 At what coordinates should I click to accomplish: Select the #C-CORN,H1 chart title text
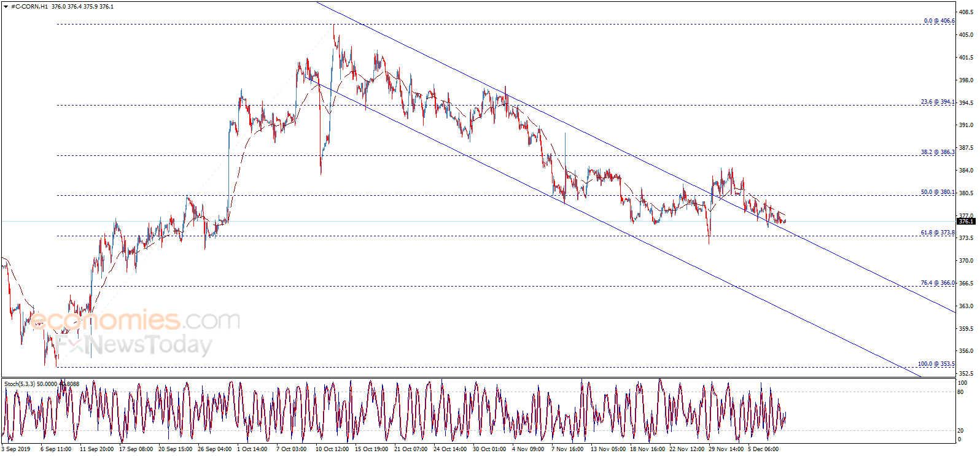[29, 7]
